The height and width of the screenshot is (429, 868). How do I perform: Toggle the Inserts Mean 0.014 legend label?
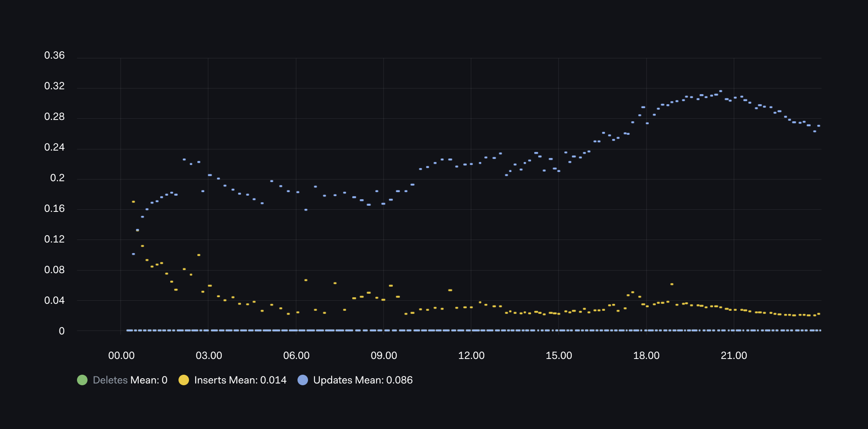[240, 380]
